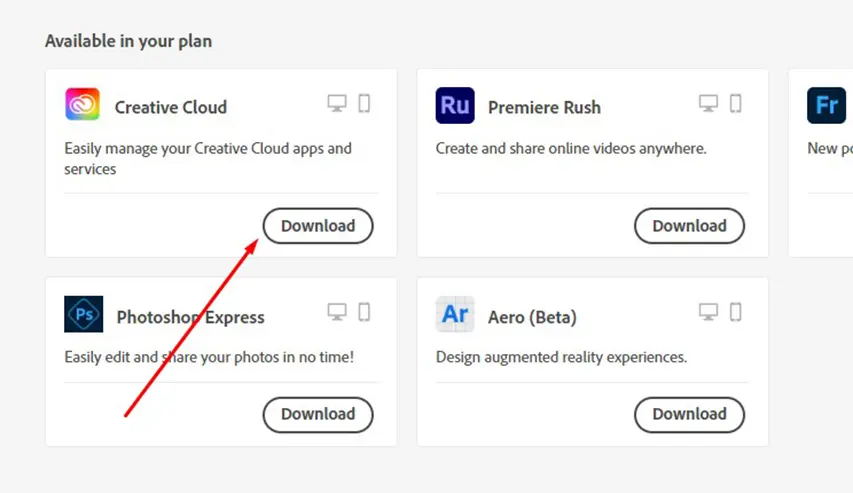Download Premiere Rush
Image resolution: width=853 pixels, height=493 pixels.
click(x=689, y=226)
